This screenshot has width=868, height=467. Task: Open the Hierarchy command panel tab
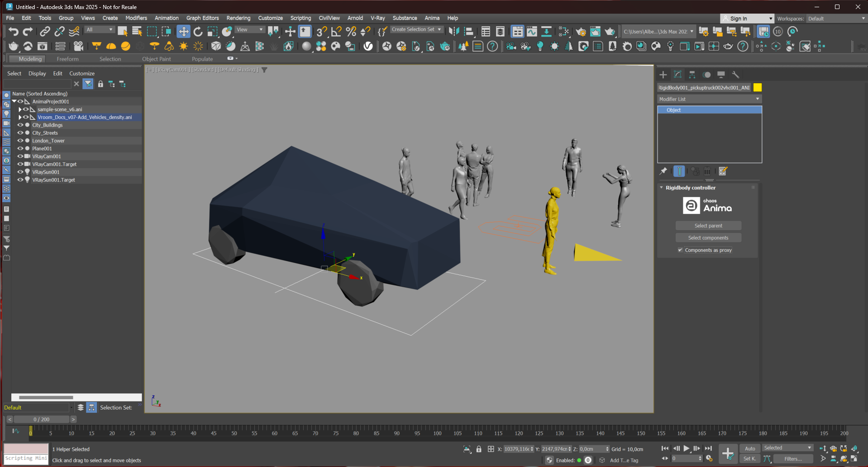click(x=692, y=75)
